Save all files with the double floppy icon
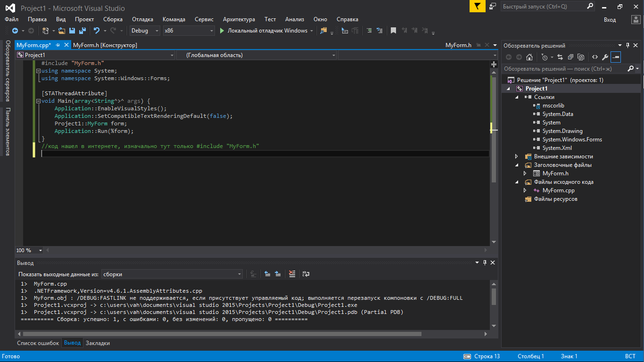 83,31
